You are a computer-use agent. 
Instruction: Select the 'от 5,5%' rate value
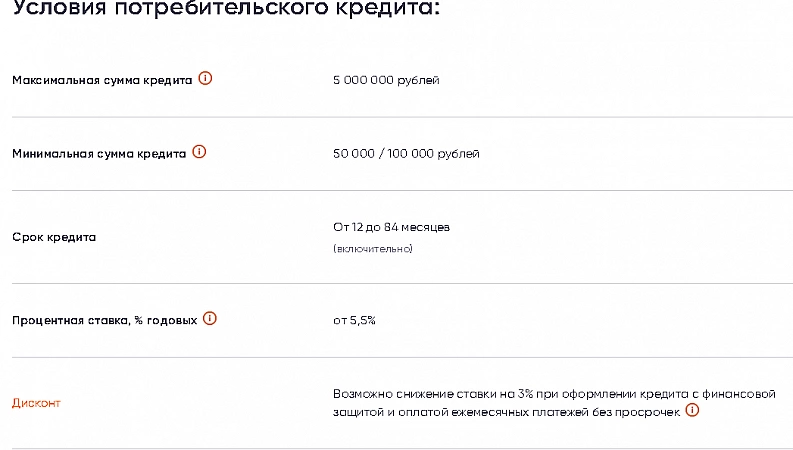(x=354, y=320)
